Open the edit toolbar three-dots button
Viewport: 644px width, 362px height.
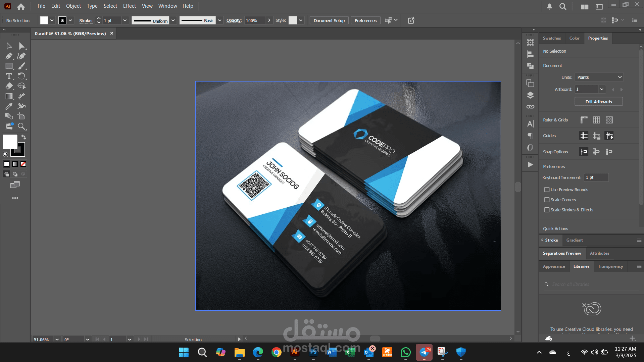pos(15,198)
